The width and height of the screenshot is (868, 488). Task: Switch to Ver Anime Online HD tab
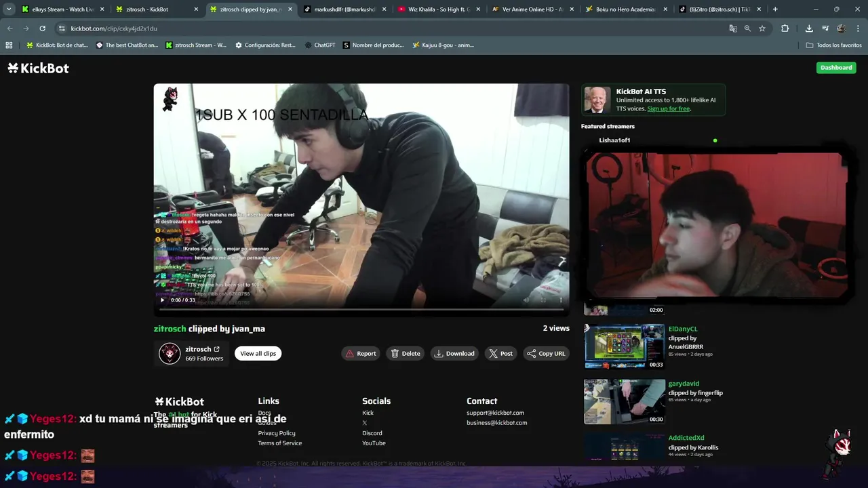[532, 9]
